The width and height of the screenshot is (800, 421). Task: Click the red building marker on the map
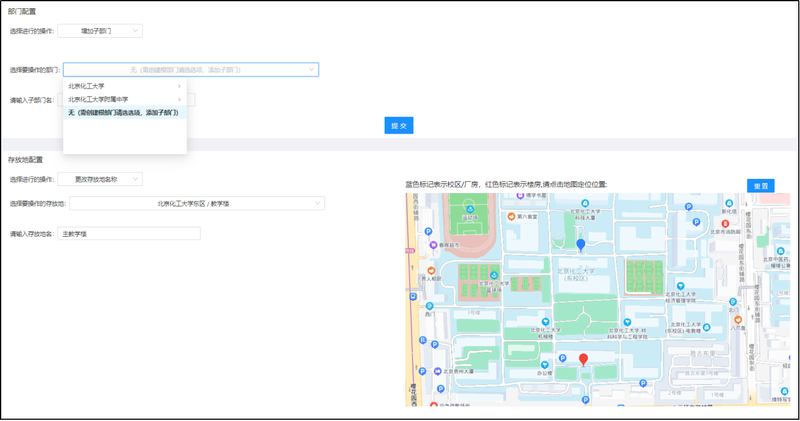[x=584, y=359]
